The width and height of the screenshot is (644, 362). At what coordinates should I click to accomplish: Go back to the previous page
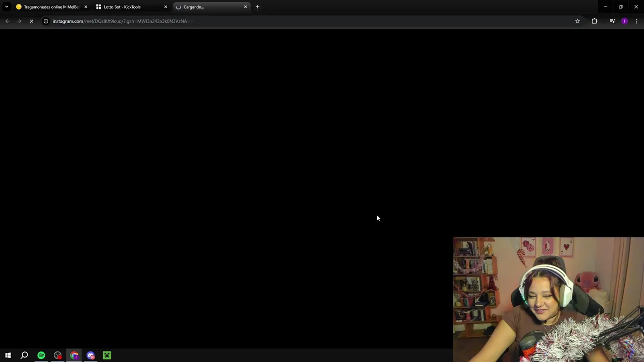click(7, 21)
